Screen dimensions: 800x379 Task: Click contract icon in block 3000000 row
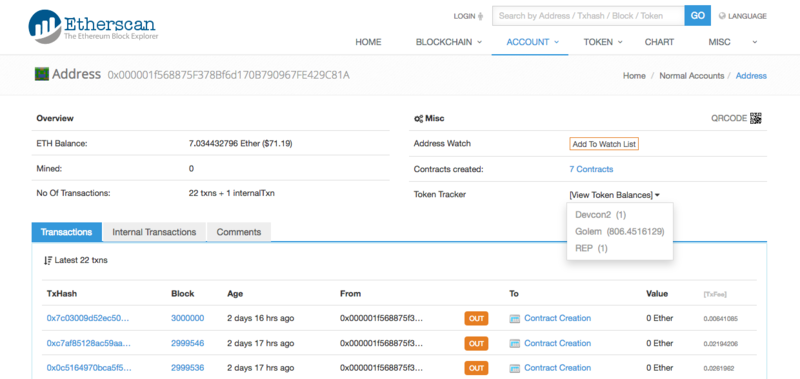[515, 318]
